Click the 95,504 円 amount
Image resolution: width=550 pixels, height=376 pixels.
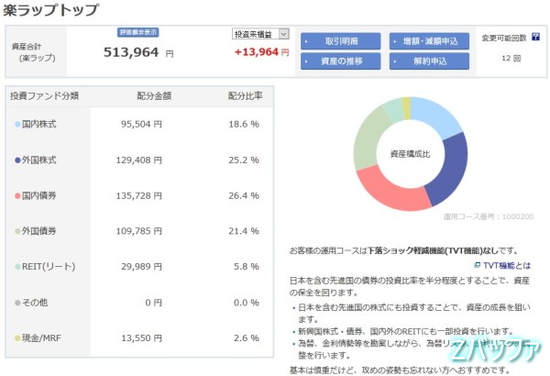click(x=142, y=124)
